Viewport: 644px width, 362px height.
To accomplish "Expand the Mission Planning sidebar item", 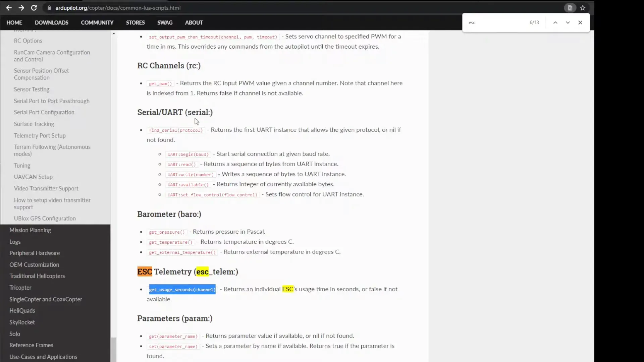I will tap(30, 230).
